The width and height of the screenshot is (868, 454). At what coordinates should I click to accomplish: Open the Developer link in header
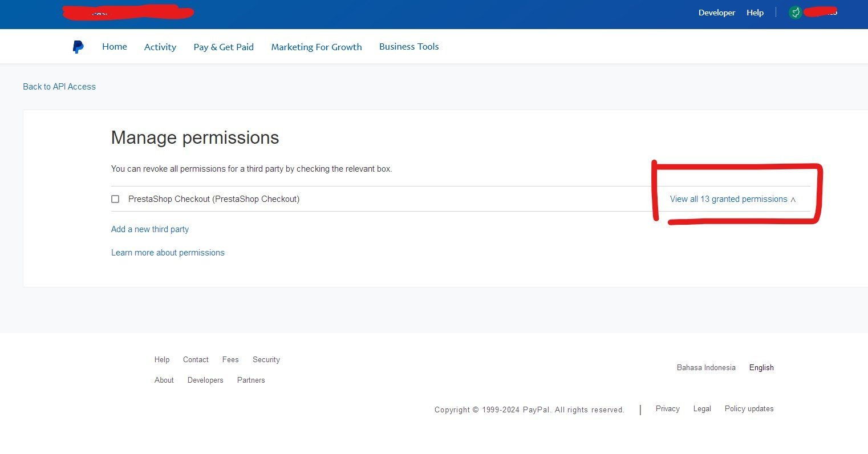click(717, 13)
